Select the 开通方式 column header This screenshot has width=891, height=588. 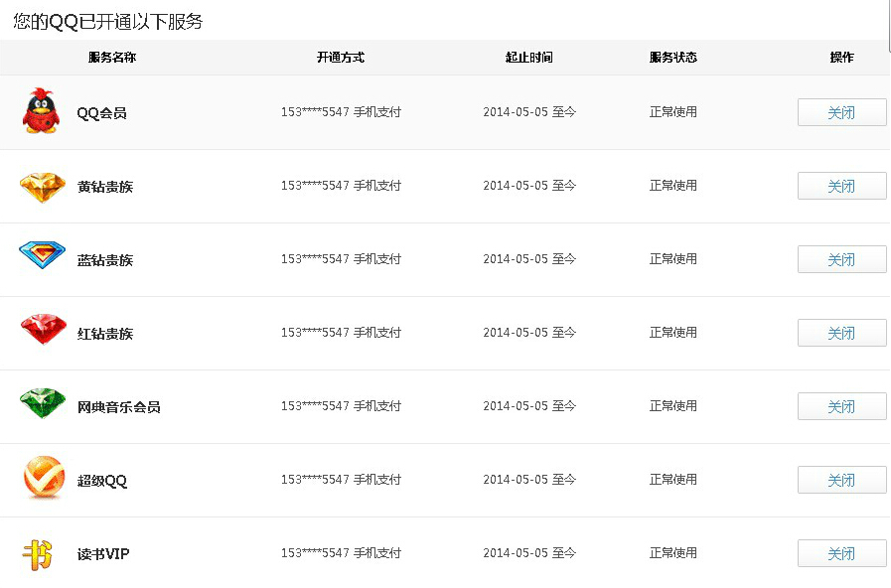point(341,58)
